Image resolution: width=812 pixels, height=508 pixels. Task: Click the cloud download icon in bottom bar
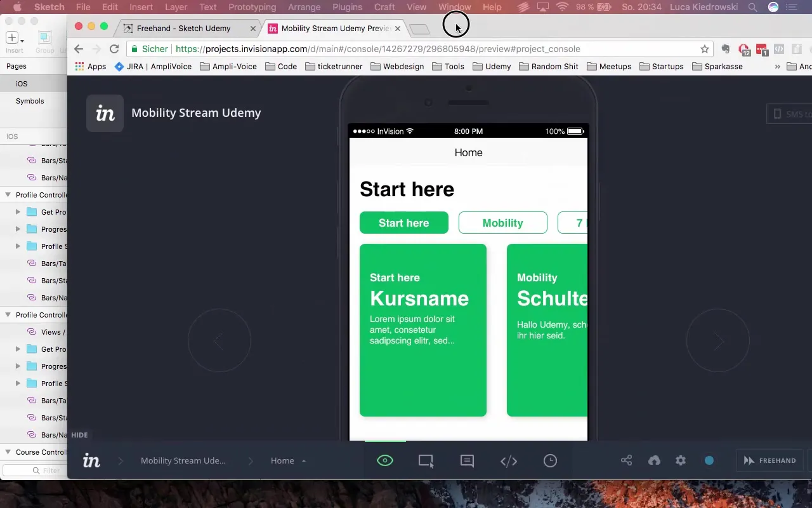654,460
